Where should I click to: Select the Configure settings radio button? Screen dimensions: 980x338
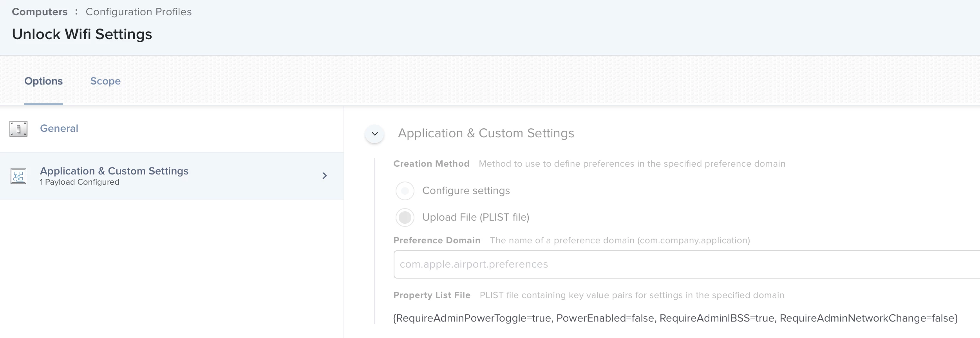405,191
